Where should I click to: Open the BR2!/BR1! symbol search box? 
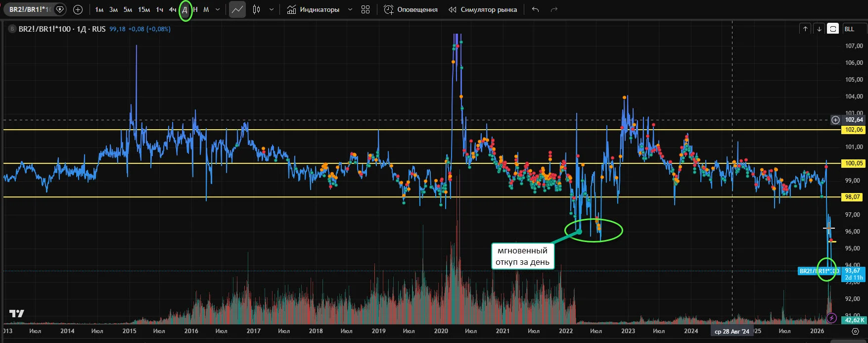pyautogui.click(x=30, y=9)
